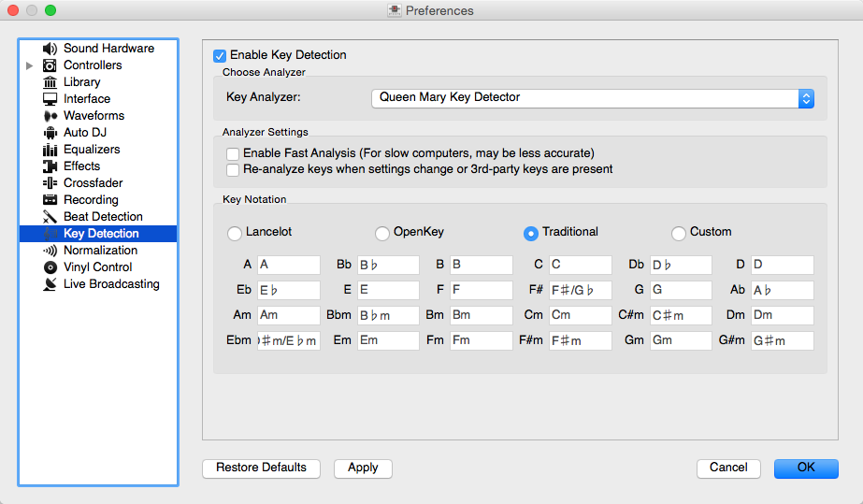Expand the Controllers tree item arrow
Image resolution: width=863 pixels, height=504 pixels.
30,65
